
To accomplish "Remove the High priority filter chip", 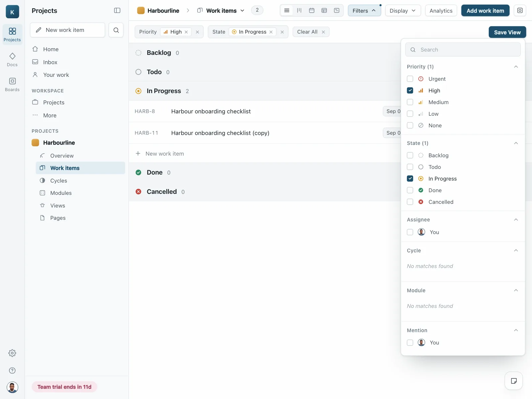I will (186, 32).
